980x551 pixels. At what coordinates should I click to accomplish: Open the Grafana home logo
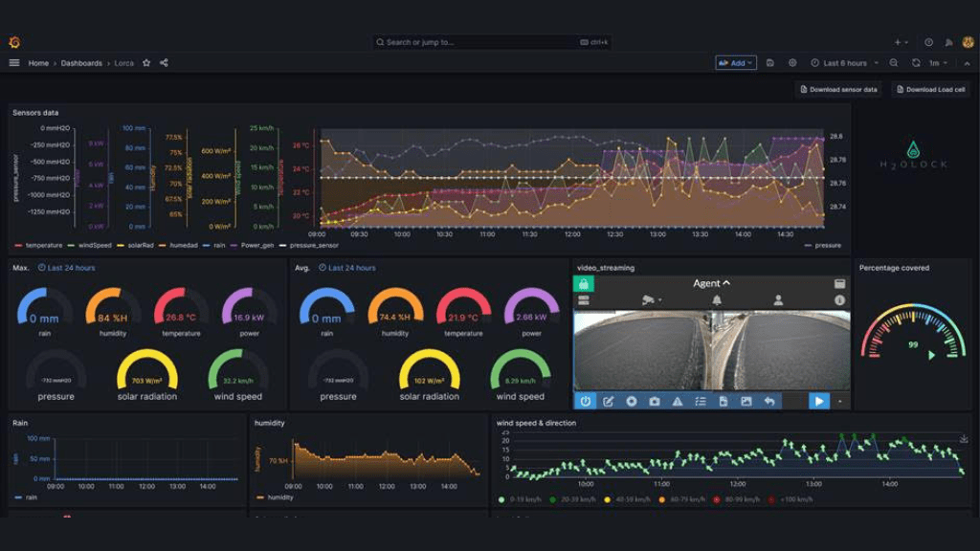click(x=13, y=42)
